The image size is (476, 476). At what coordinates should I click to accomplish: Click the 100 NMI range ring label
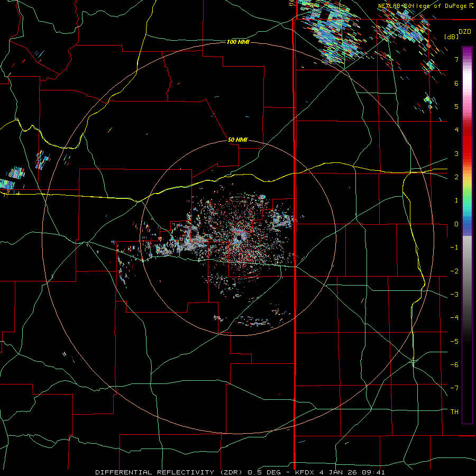pyautogui.click(x=238, y=42)
